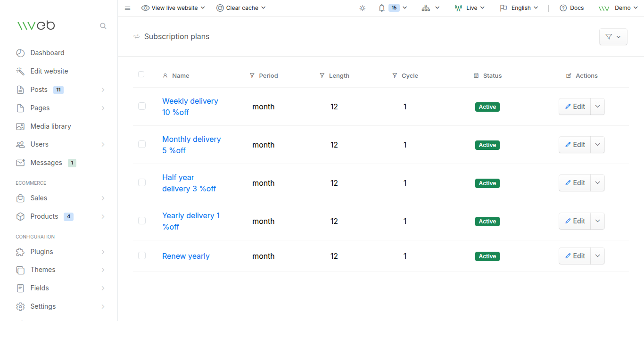The height and width of the screenshot is (362, 644).
Task: Open notifications bell icon
Action: [x=382, y=8]
